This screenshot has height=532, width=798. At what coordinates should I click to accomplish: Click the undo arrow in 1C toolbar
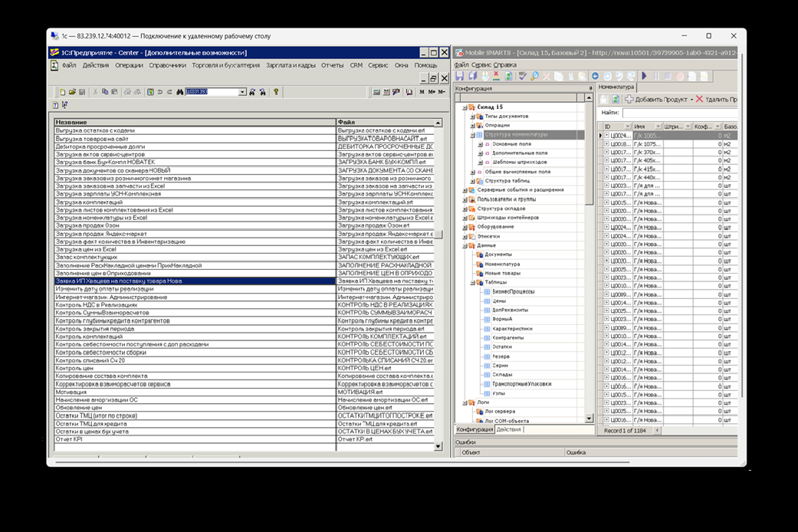[159, 92]
